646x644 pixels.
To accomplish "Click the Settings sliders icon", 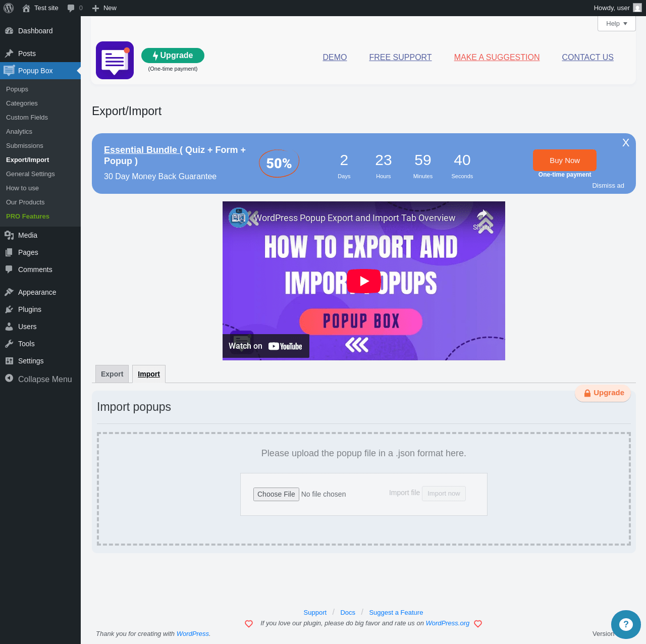I will click(x=9, y=361).
